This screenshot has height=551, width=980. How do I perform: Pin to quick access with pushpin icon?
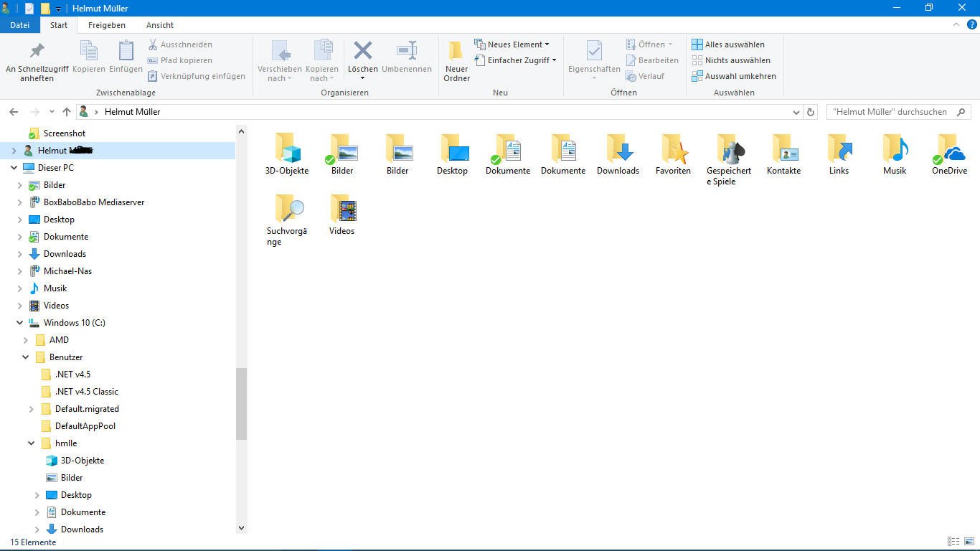coord(37,62)
